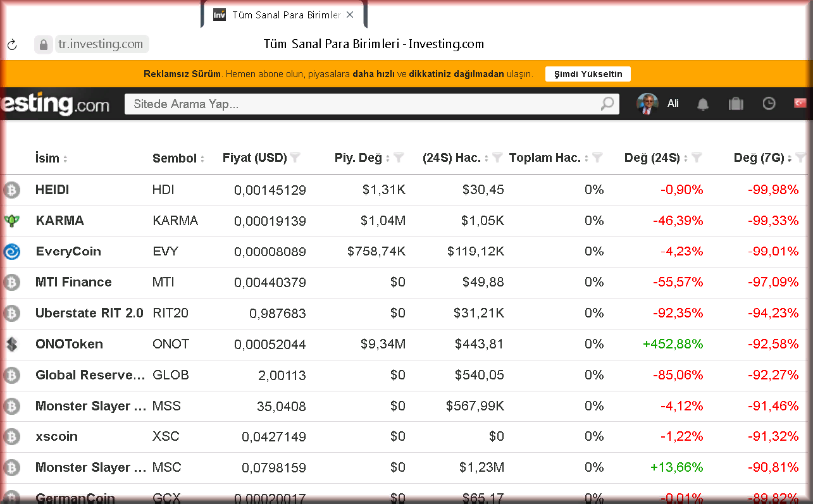The image size is (813, 504).
Task: Open filter for Piy. Değ column
Action: 399,158
